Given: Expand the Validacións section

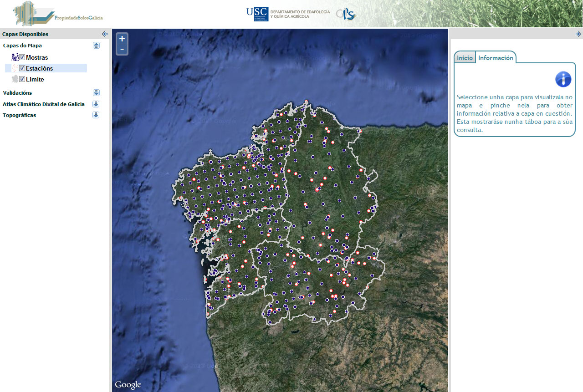Looking at the screenshot, I should [x=96, y=93].
